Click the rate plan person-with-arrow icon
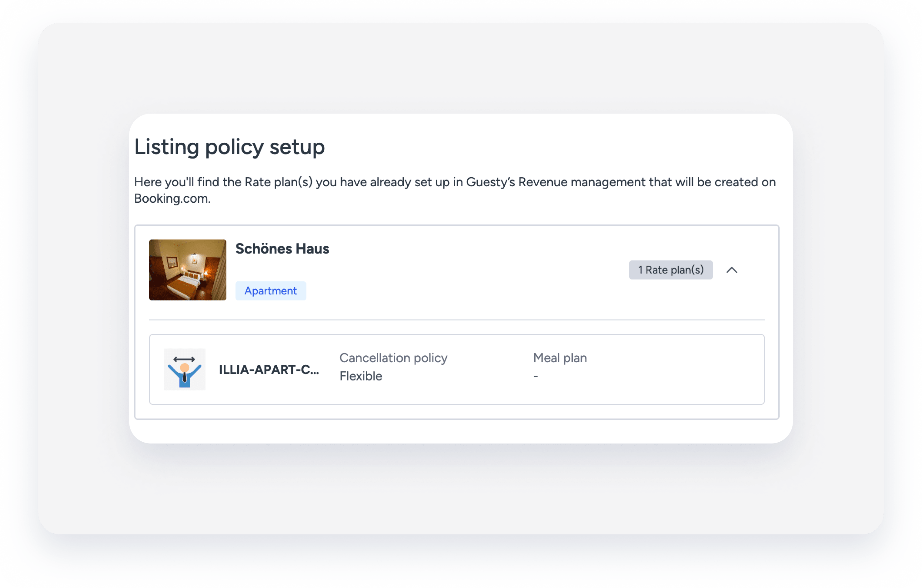This screenshot has width=922, height=588. (x=185, y=369)
